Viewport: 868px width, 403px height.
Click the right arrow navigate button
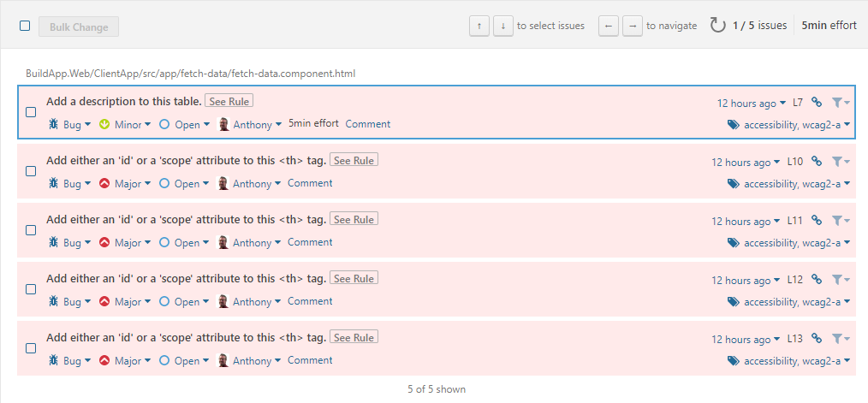click(x=633, y=26)
